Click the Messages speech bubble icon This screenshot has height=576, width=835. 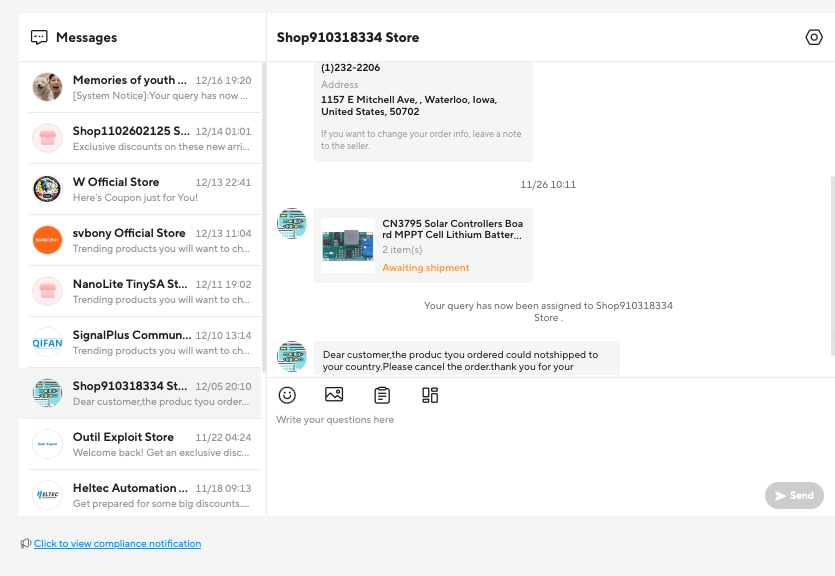(39, 37)
